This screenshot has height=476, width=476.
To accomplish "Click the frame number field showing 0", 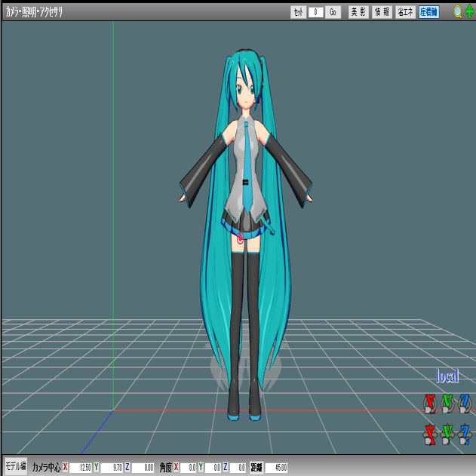I will tap(316, 12).
